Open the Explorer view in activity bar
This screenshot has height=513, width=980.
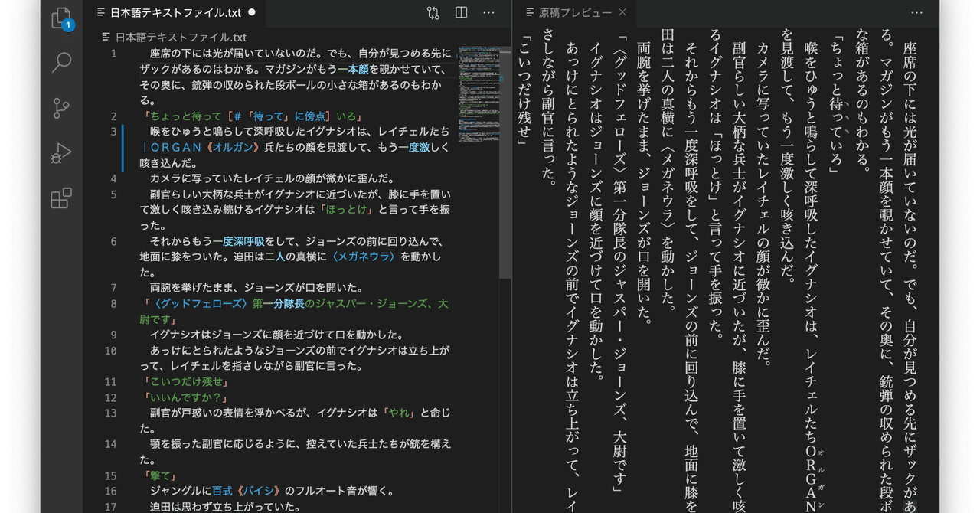(61, 18)
